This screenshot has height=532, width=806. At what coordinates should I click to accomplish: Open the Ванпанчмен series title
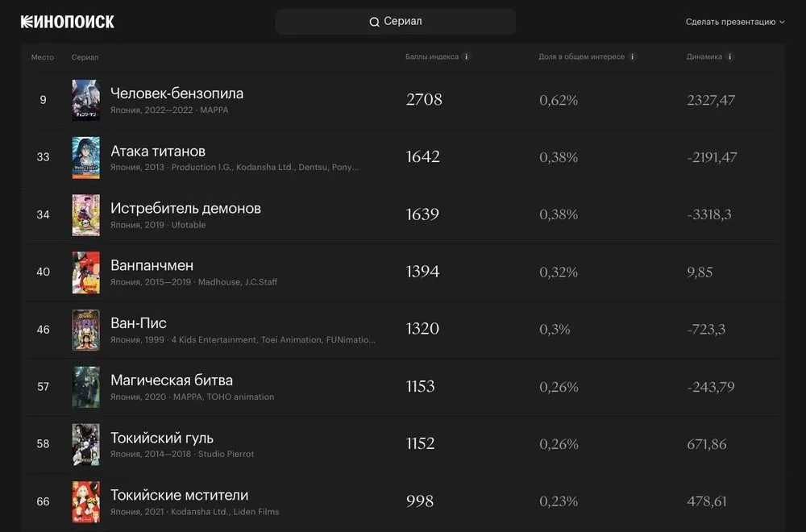[152, 265]
